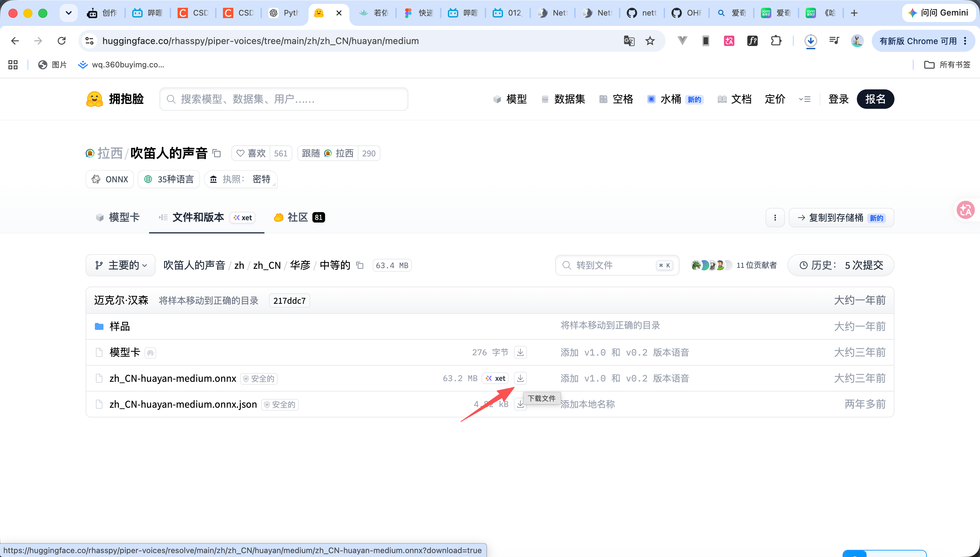Viewport: 980px width, 557px height.
Task: Open 定价 in the top navigation
Action: point(775,99)
